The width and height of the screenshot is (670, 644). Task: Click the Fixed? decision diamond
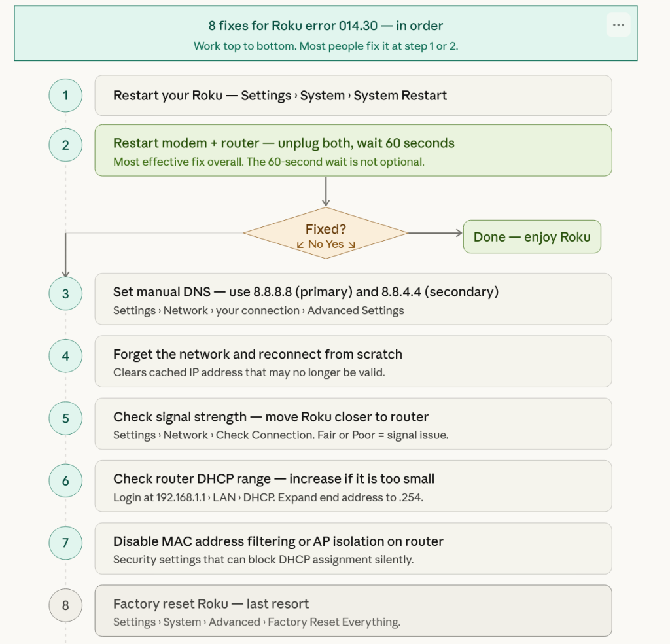(325, 233)
